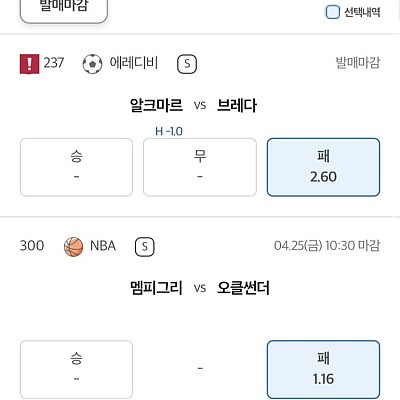Click the 발매마감 button at top
This screenshot has height=400, width=400.
(64, 10)
